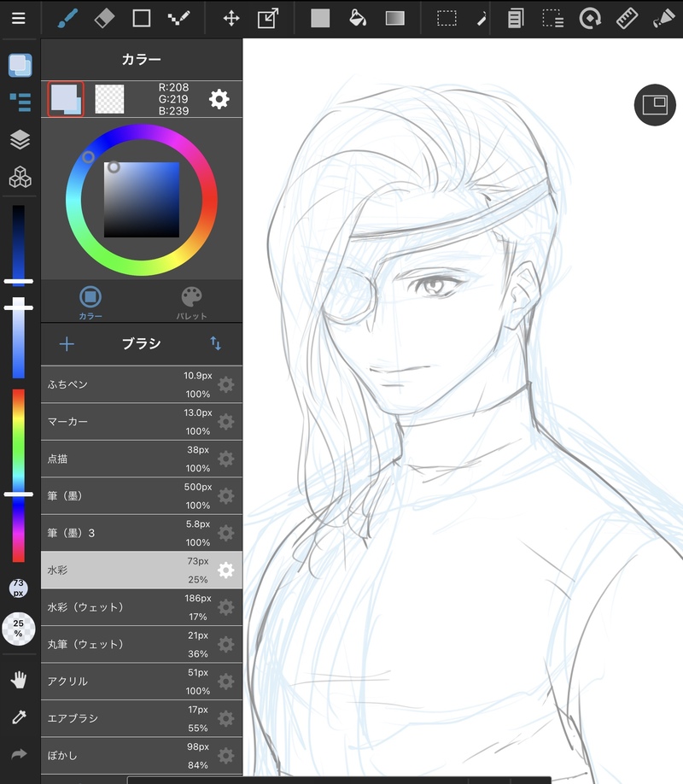The image size is (683, 784).
Task: Select the 筆（墨）3 brush
Action: (142, 533)
